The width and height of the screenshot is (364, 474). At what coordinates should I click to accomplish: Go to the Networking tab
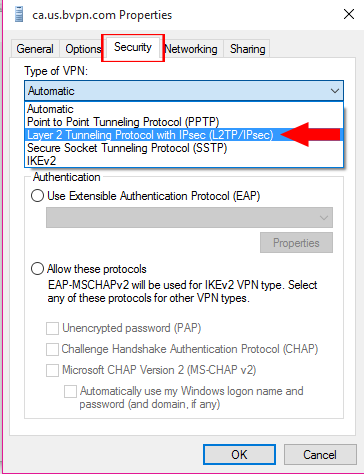click(x=191, y=49)
